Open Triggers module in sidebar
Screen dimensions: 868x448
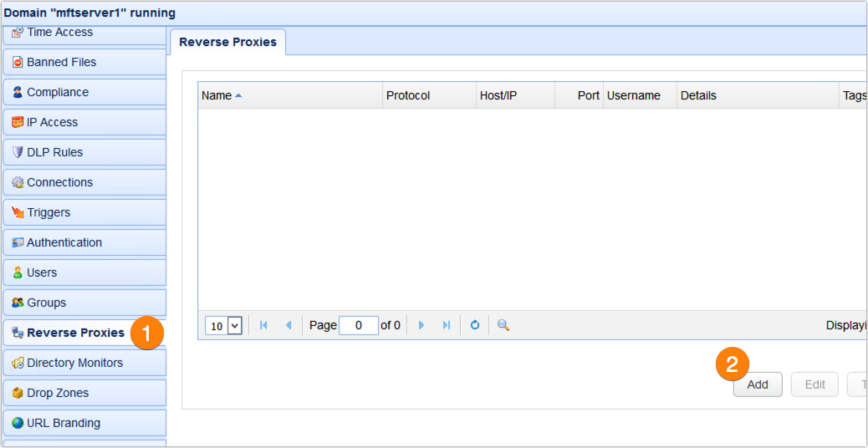[x=84, y=212]
